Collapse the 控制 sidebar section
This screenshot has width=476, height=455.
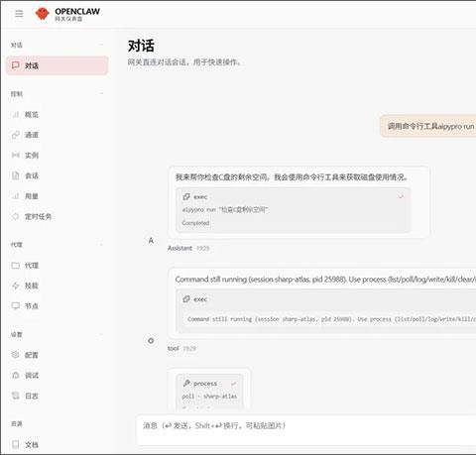coord(101,94)
